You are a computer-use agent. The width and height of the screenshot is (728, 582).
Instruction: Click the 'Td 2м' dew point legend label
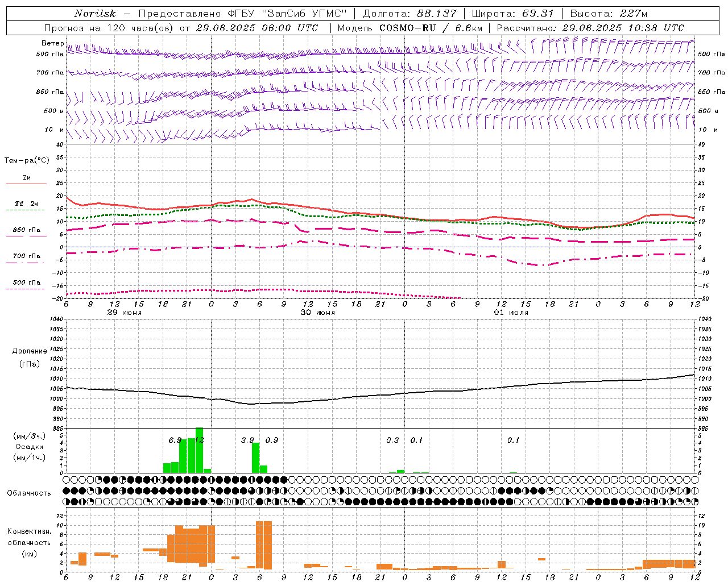point(27,203)
